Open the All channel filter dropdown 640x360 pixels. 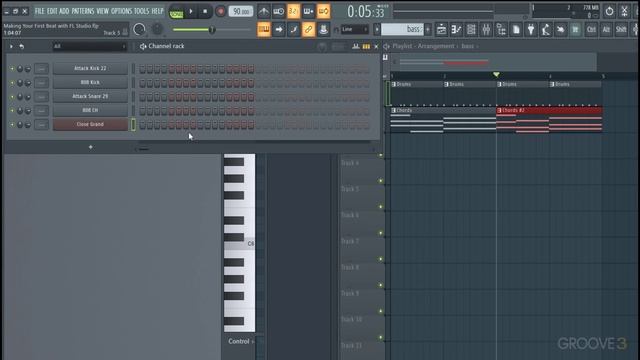coord(90,47)
